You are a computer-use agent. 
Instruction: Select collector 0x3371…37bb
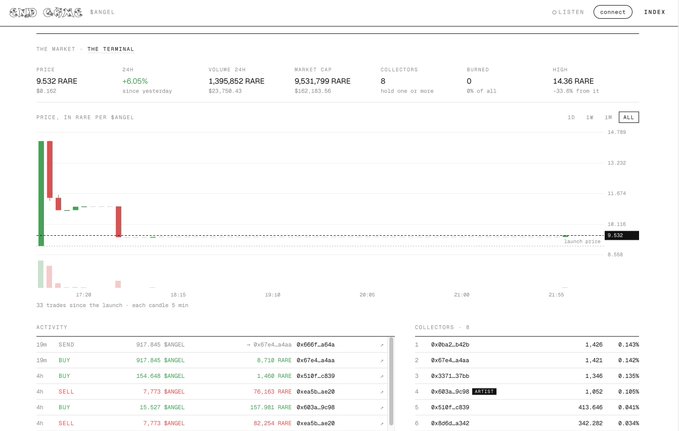(x=450, y=376)
